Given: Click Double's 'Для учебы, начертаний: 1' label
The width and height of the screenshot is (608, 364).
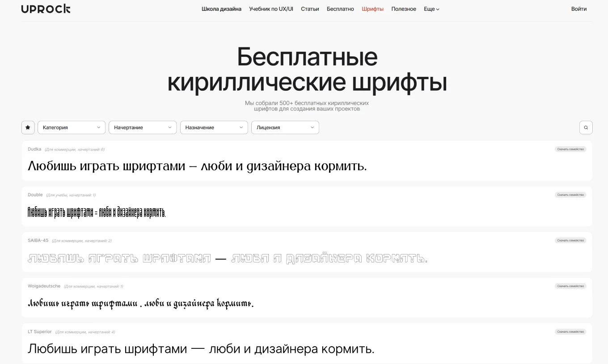Looking at the screenshot, I should 71,195.
